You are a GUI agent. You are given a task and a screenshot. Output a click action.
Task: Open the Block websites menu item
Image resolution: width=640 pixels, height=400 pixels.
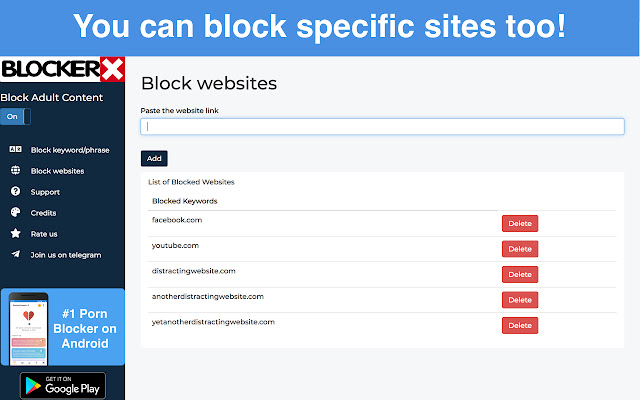pyautogui.click(x=58, y=171)
